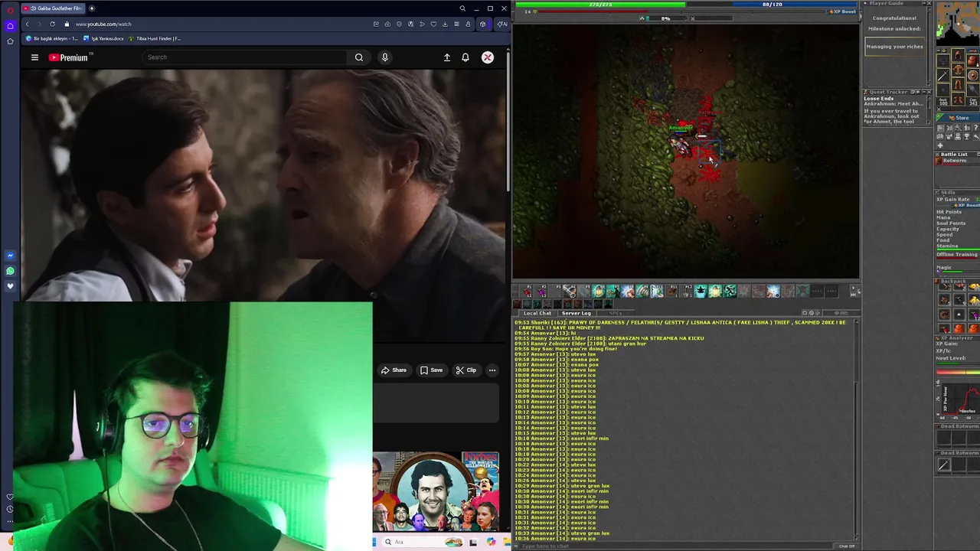The width and height of the screenshot is (980, 551).
Task: Switch to the Local Chat tab
Action: [537, 313]
